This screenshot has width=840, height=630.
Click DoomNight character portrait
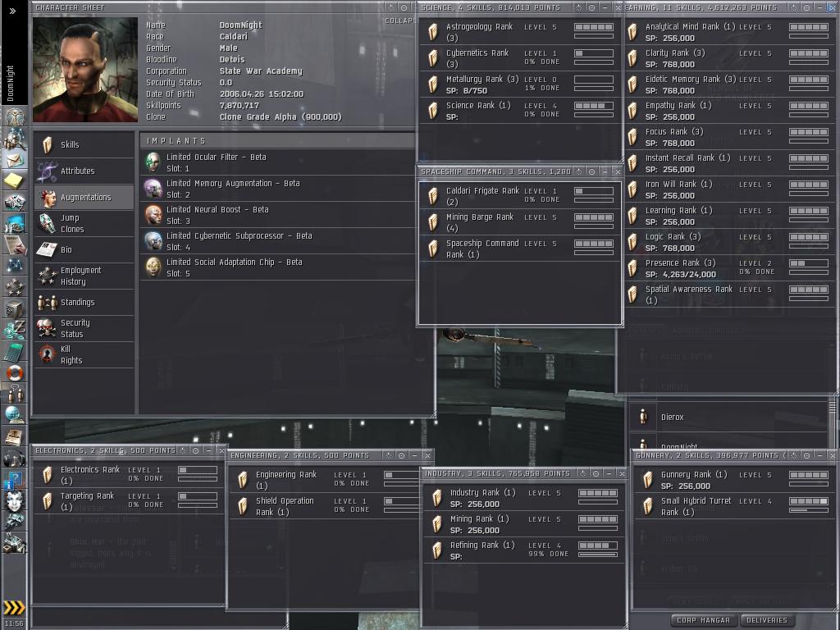click(85, 70)
